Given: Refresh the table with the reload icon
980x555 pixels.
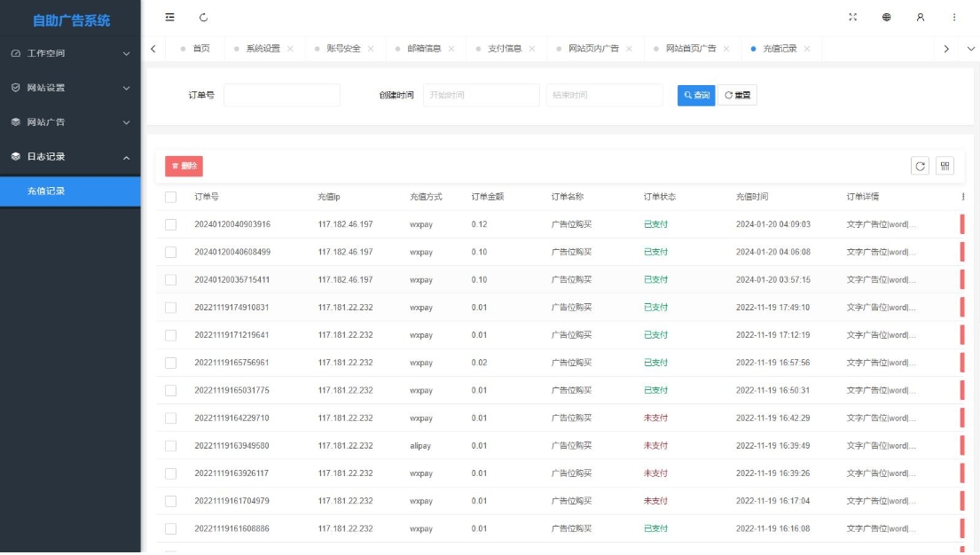Looking at the screenshot, I should tap(920, 167).
